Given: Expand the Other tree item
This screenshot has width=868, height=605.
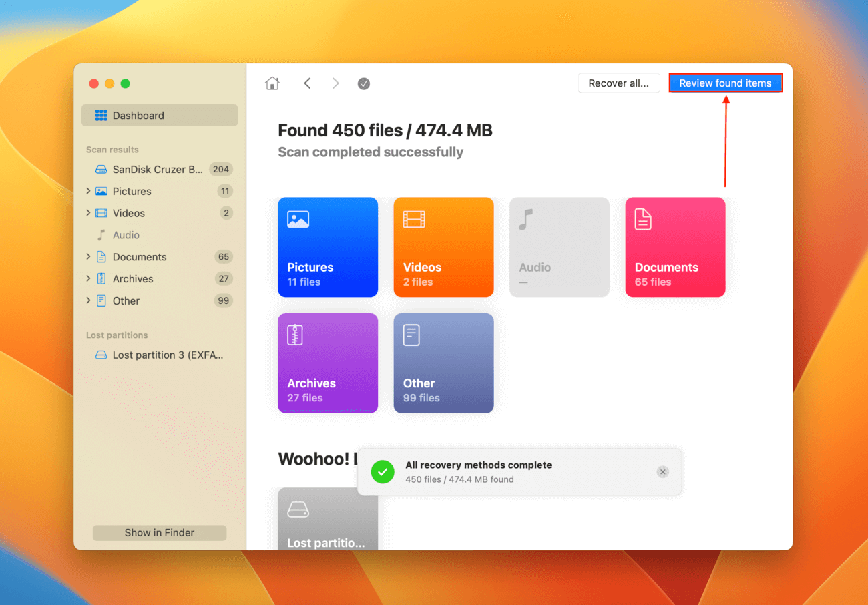Looking at the screenshot, I should 88,301.
